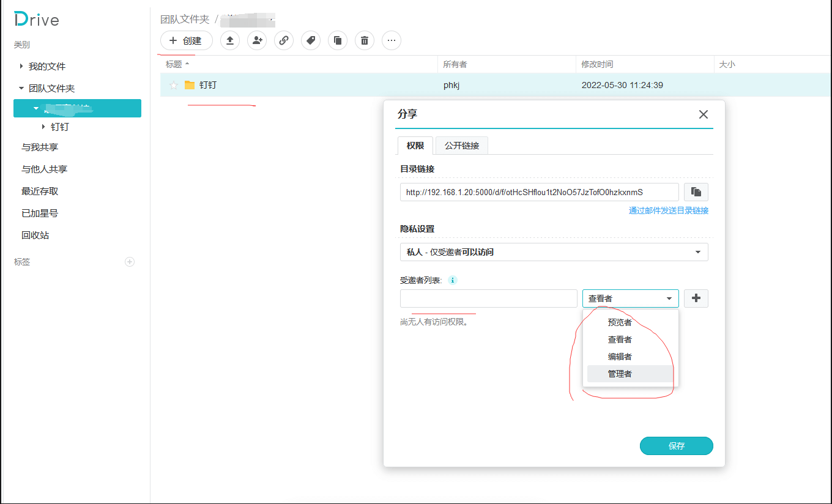This screenshot has width=832, height=504.
Task: Open the 隐私设置 privacy dropdown
Action: 554,252
